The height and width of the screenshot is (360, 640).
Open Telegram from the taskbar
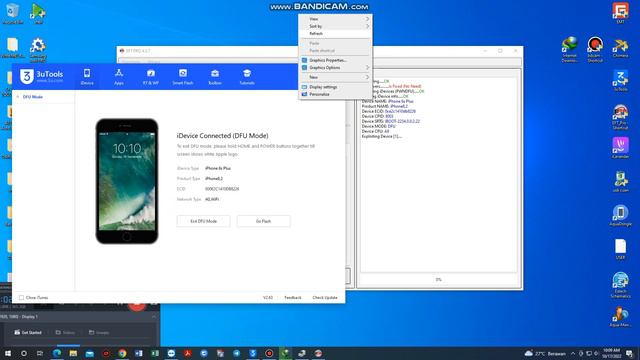coord(236,353)
